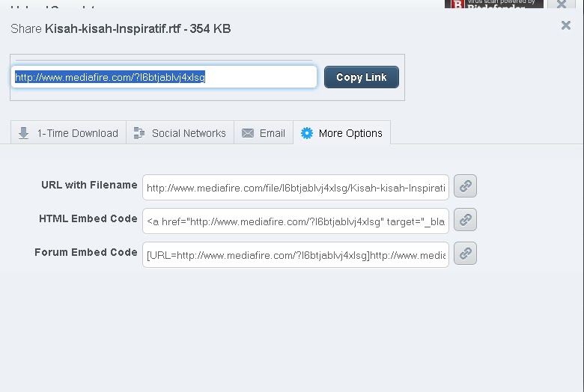Select the share link URL field
The image size is (584, 392).
pos(164,77)
